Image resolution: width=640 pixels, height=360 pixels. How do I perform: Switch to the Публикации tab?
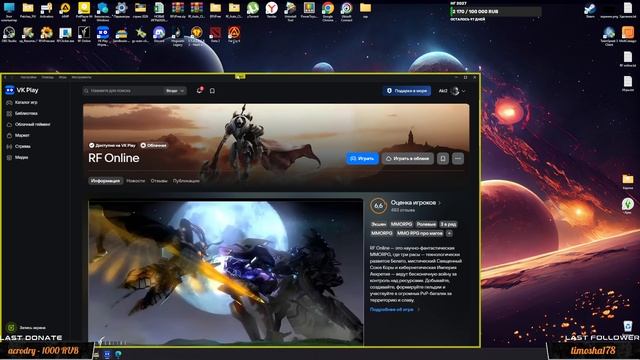[186, 180]
